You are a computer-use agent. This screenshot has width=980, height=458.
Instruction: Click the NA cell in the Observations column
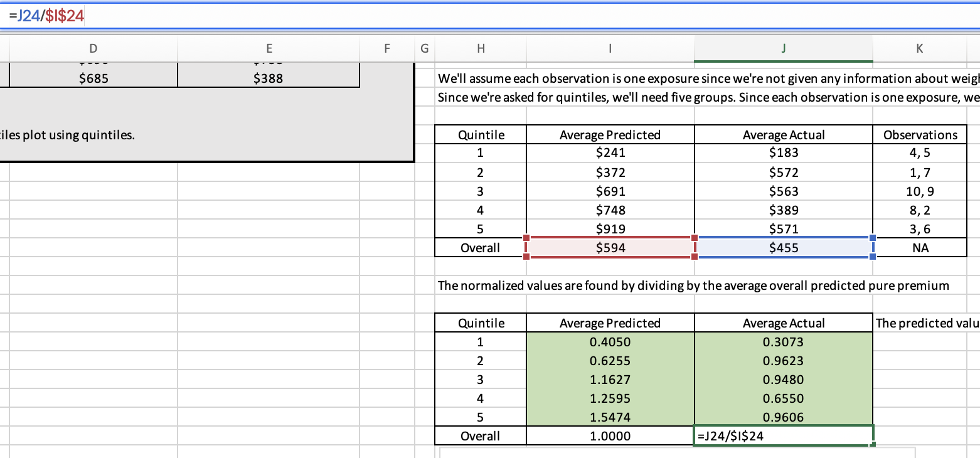coord(920,248)
